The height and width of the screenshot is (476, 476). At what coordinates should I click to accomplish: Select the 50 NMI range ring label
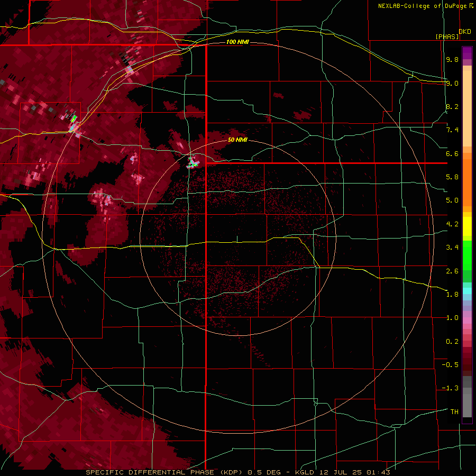[237, 140]
